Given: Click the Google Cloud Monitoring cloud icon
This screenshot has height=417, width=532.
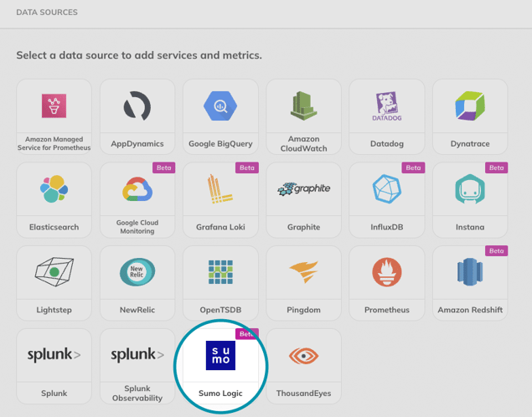Looking at the screenshot, I should pyautogui.click(x=137, y=189).
